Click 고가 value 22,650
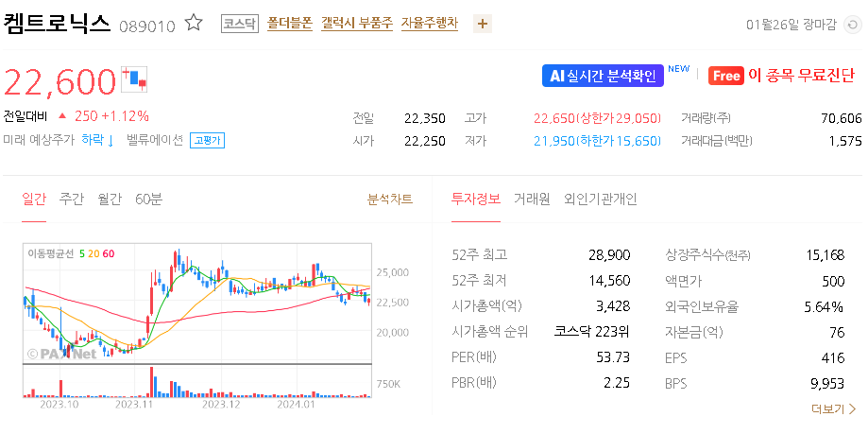 pos(554,118)
